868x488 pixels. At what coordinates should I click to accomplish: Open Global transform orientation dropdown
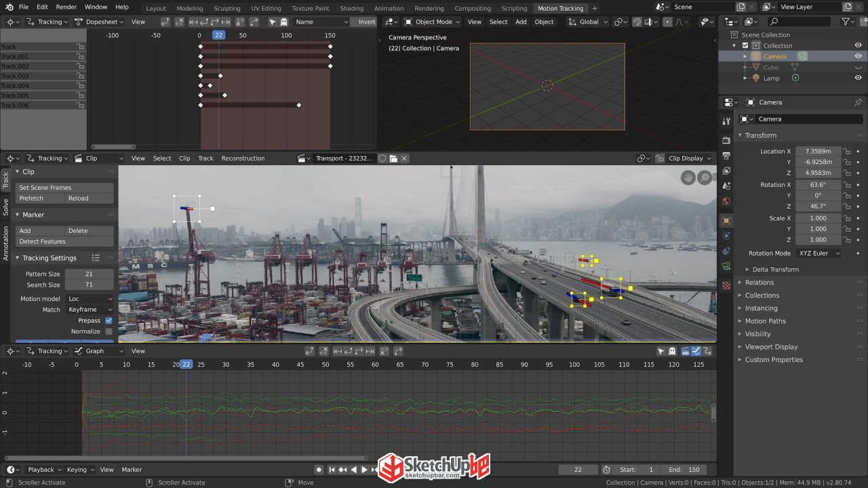coord(588,22)
